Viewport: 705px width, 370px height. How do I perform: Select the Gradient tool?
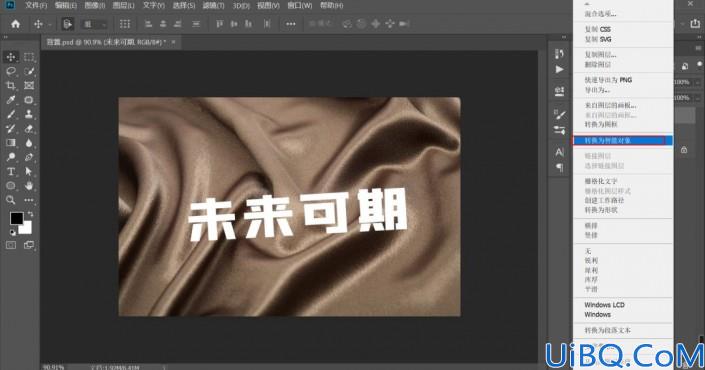(11, 143)
